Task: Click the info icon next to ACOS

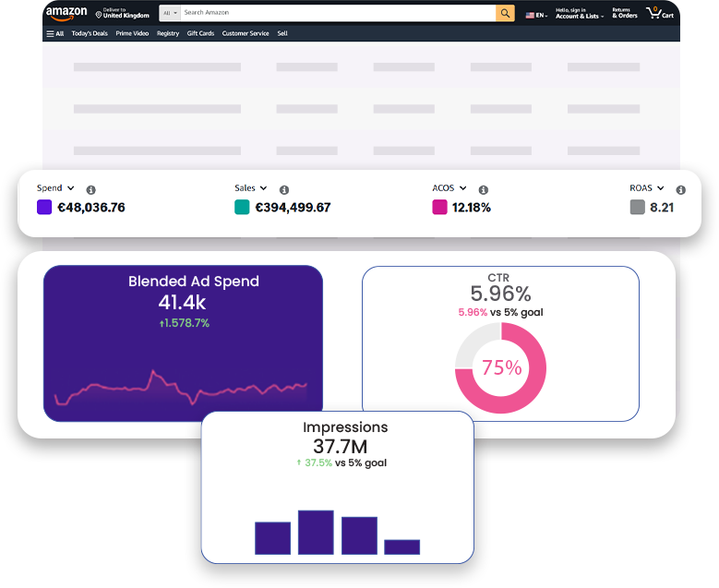Action: point(484,189)
